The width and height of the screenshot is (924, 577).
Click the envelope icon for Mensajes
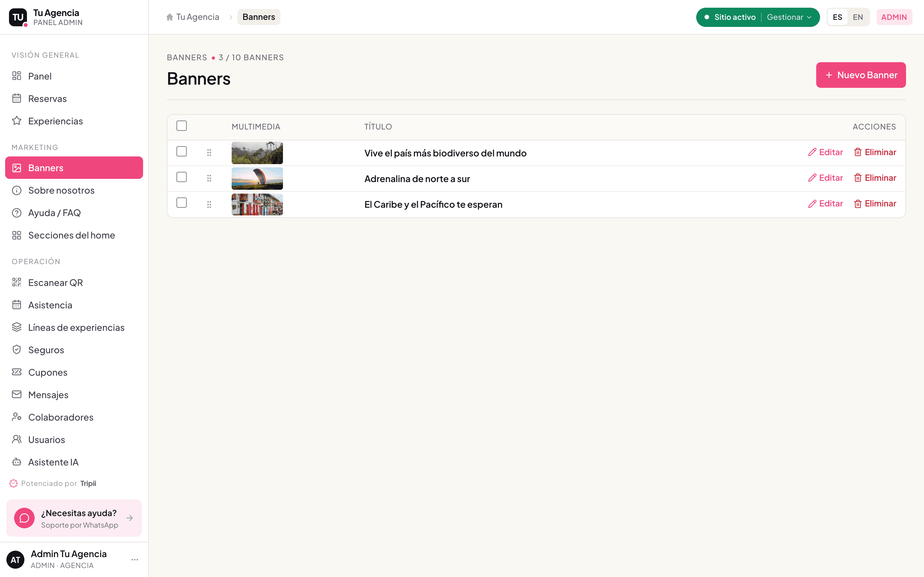16,394
